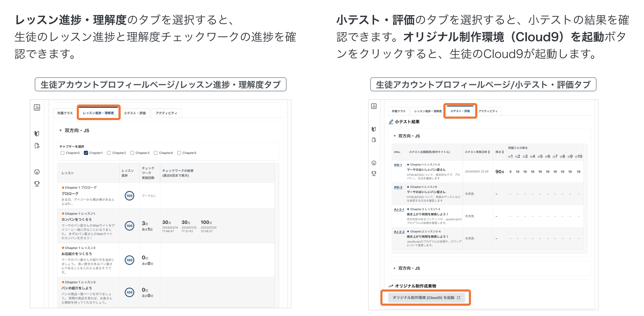644x316 pixels.
Task: Collapse the 双方向・JS section under 小テスト結果
Action: coord(395,136)
